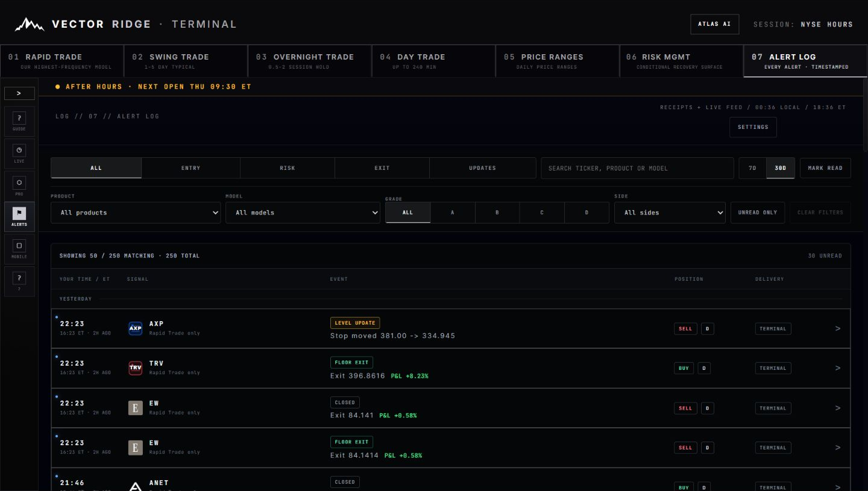This screenshot has width=868, height=491.
Task: Switch to 01 Rapid Trade tab
Action: tap(62, 61)
